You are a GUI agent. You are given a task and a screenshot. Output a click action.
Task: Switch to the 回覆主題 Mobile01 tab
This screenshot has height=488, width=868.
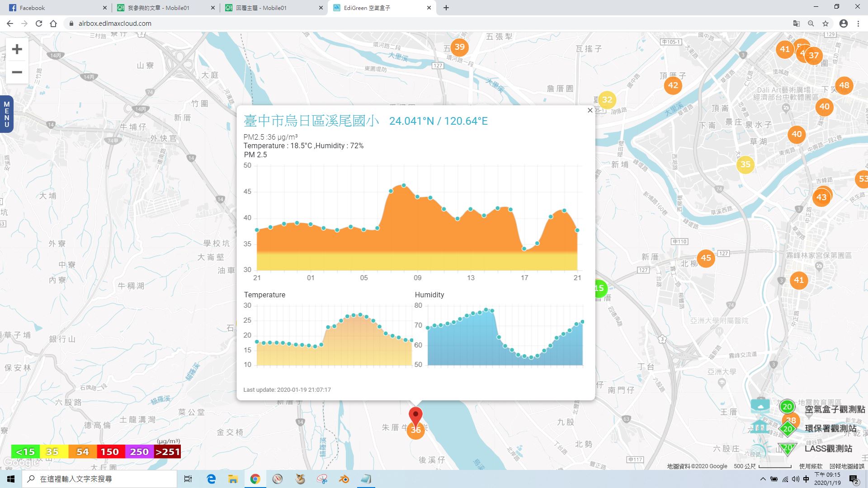point(273,8)
